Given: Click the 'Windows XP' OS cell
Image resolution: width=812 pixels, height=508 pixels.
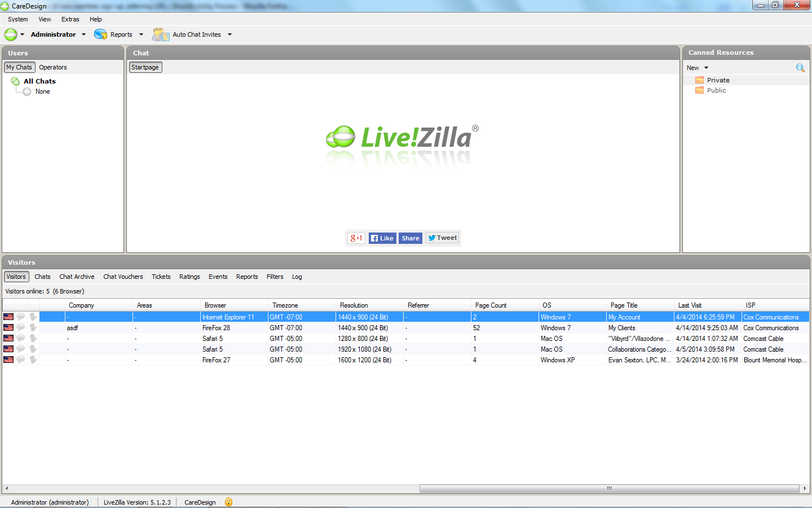Looking at the screenshot, I should click(573, 360).
